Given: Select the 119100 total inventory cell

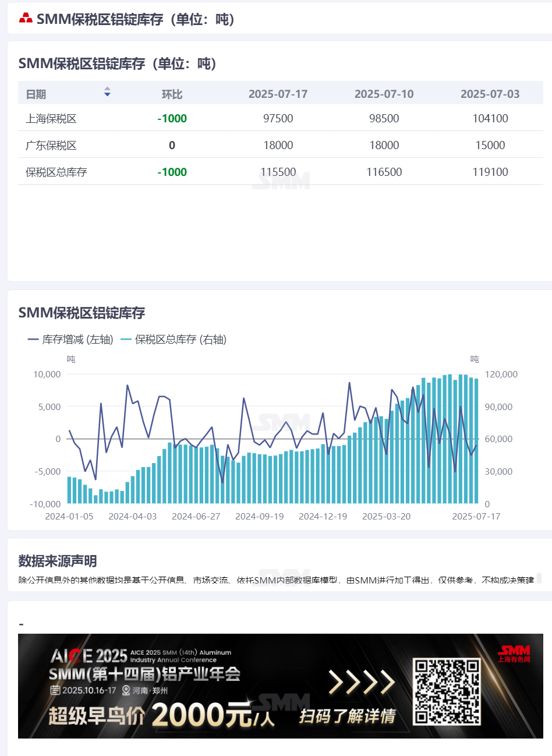Looking at the screenshot, I should (x=490, y=172).
